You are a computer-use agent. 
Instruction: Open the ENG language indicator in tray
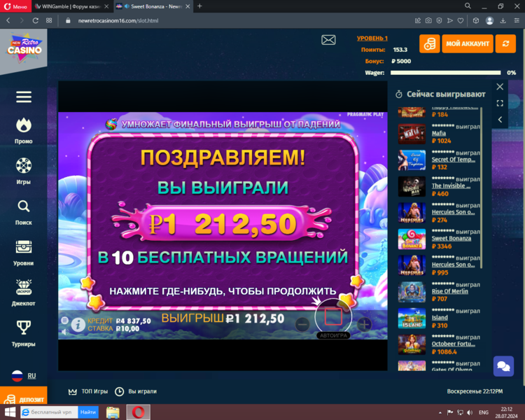484,412
